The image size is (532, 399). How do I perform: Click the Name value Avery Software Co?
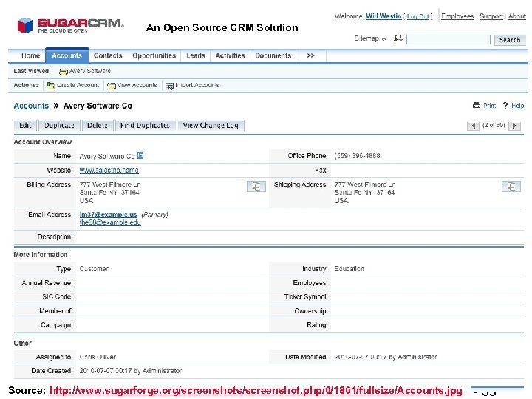107,157
